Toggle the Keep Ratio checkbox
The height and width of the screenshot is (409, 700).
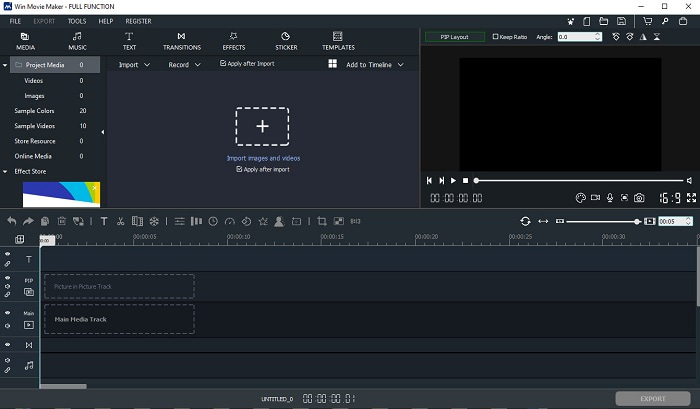[x=495, y=37]
